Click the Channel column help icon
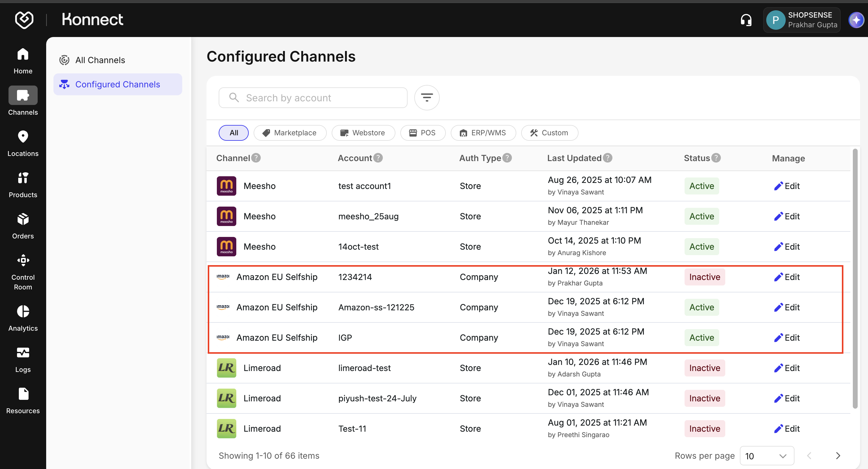The height and width of the screenshot is (469, 868). point(256,158)
